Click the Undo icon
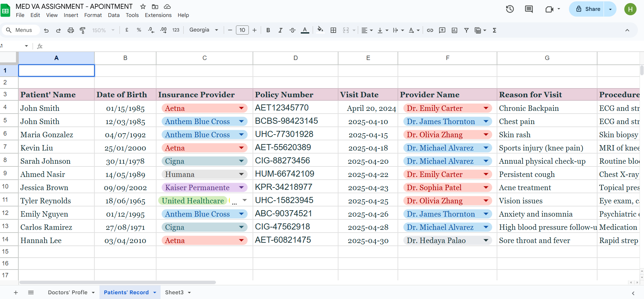The height and width of the screenshot is (299, 644). [47, 30]
